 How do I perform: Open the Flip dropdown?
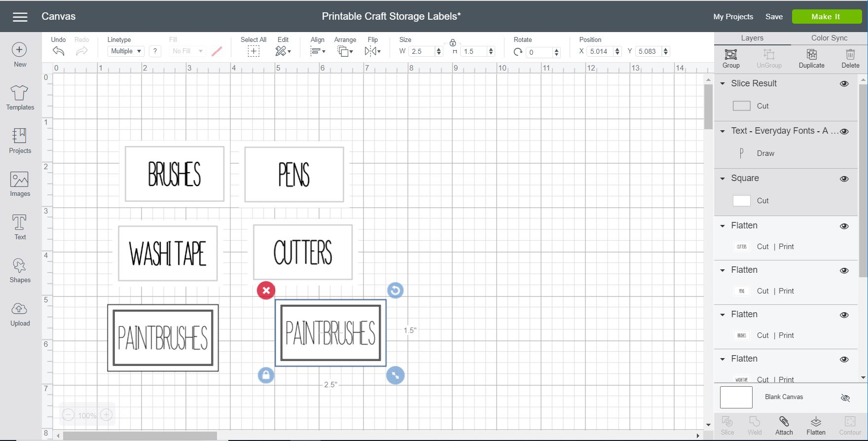[372, 51]
